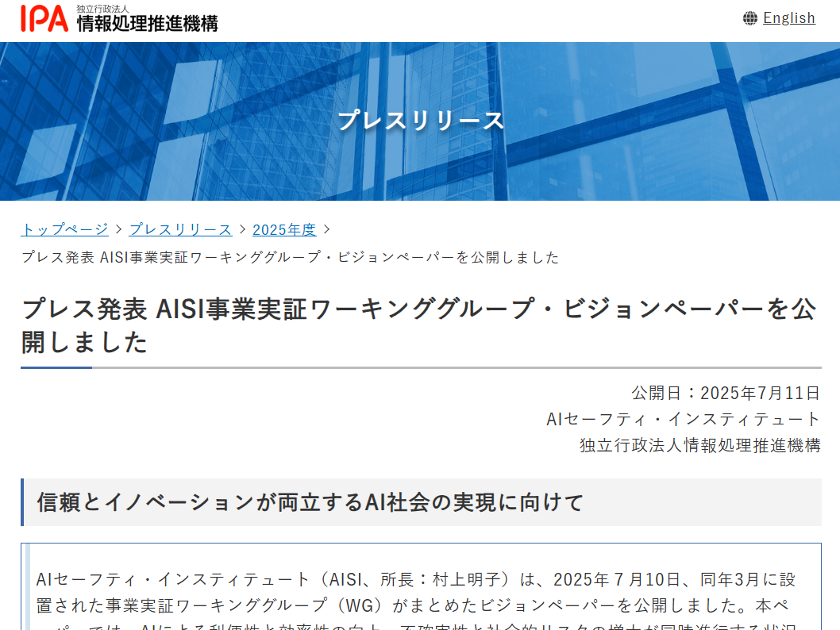Image resolution: width=840 pixels, height=630 pixels.
Task: Click the 信頼とイノベーション section heading
Action: 310,502
